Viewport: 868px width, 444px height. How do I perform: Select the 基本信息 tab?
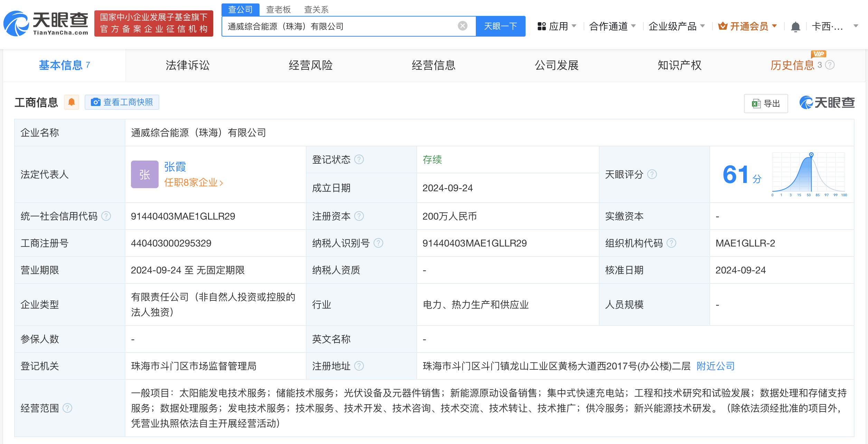point(64,65)
